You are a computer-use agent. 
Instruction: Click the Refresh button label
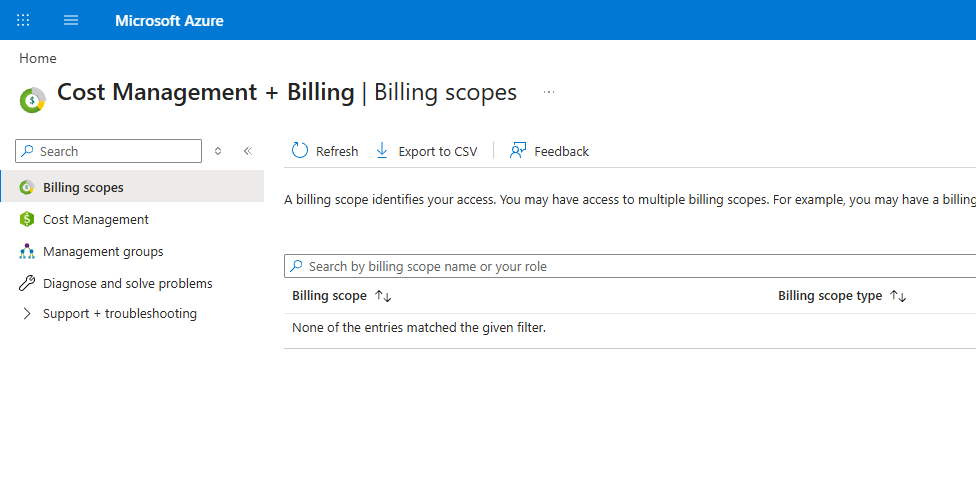[337, 151]
